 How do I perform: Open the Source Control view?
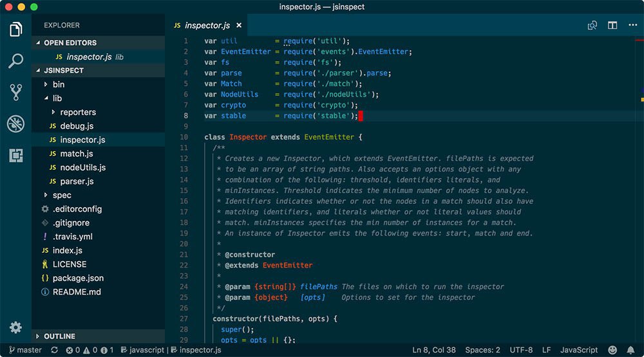(16, 92)
